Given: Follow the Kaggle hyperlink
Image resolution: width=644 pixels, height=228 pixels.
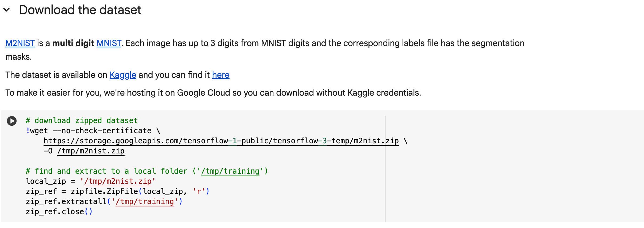Looking at the screenshot, I should click(x=123, y=75).
